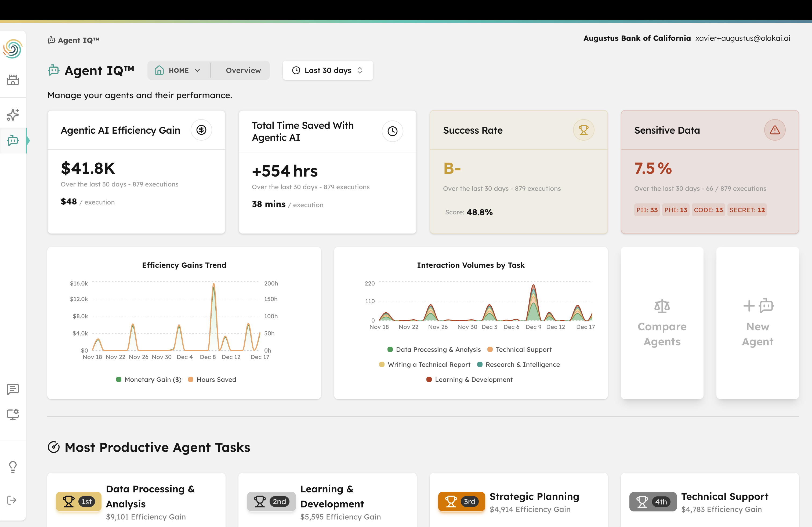Open the AI sparkles insights icon
Image resolution: width=812 pixels, height=527 pixels.
click(x=13, y=115)
